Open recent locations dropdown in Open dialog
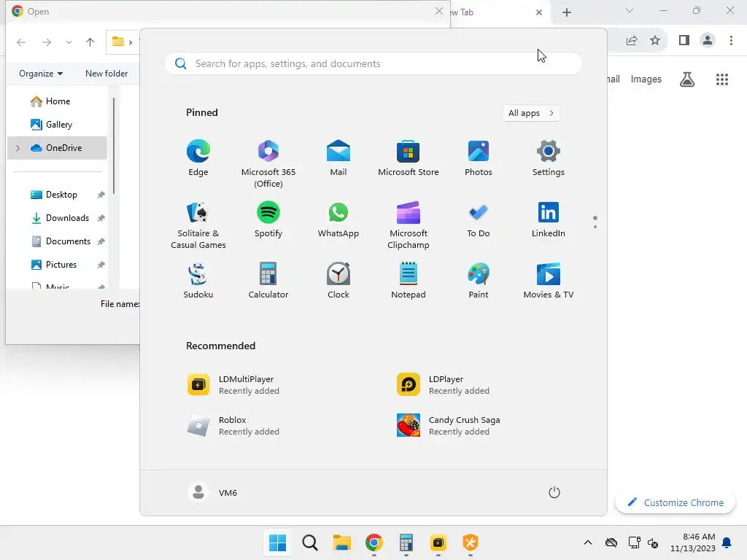Viewport: 747px width, 560px height. click(69, 42)
